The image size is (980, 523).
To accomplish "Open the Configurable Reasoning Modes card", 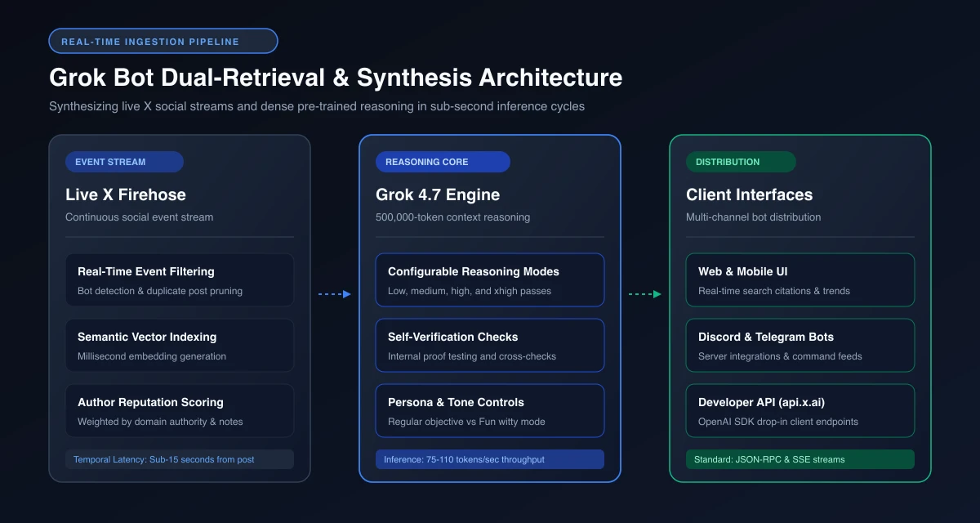I will coord(490,279).
